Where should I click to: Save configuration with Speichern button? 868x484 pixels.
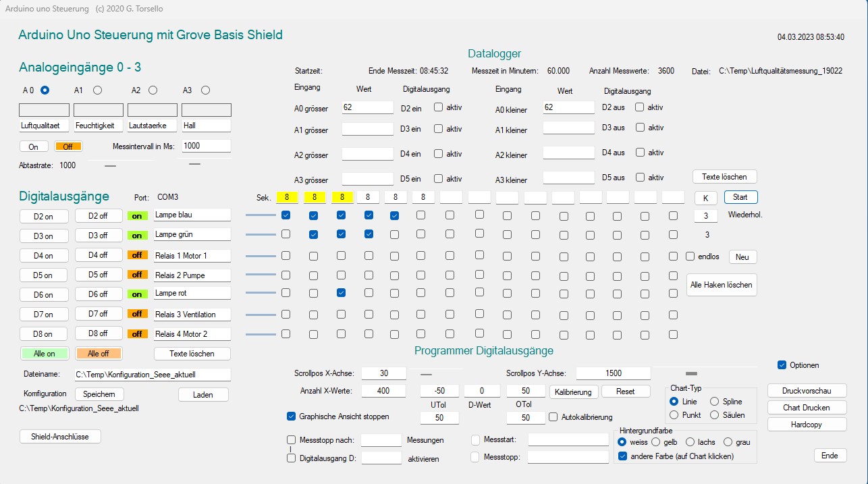pos(99,394)
